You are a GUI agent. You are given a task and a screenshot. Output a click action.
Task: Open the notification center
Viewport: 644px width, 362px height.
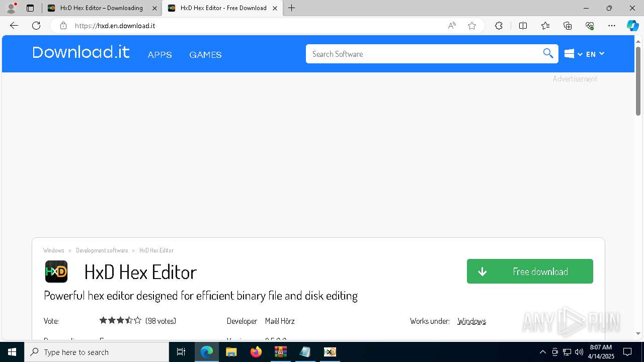(x=627, y=352)
